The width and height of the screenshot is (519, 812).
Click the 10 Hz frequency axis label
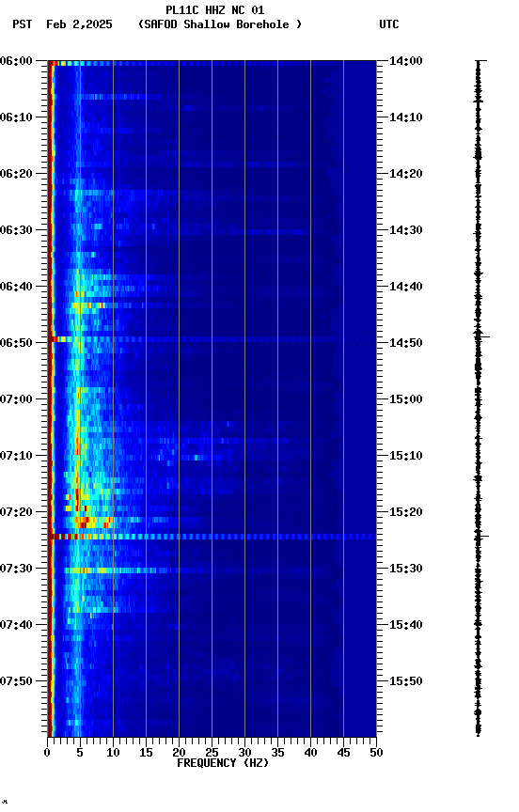(113, 754)
